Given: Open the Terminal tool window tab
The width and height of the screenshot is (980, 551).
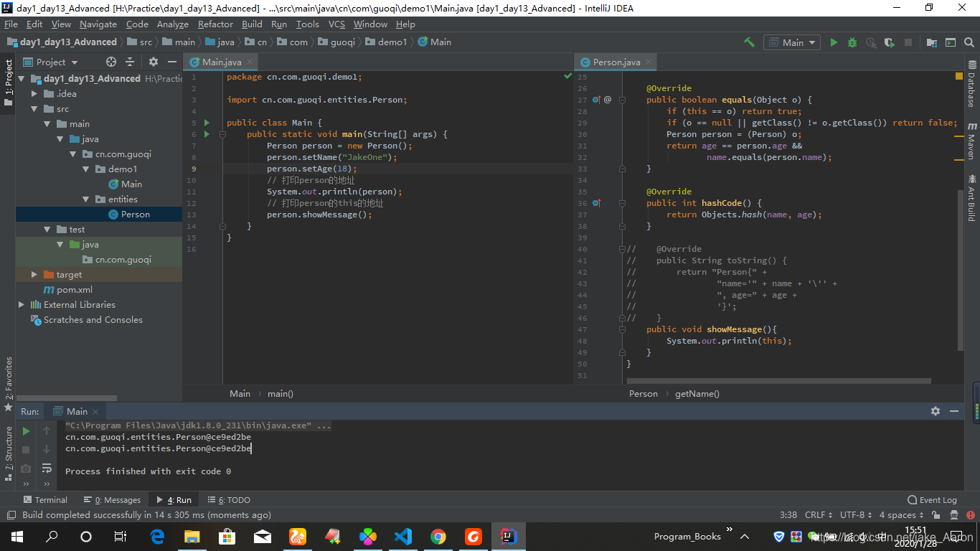Looking at the screenshot, I should click(45, 500).
